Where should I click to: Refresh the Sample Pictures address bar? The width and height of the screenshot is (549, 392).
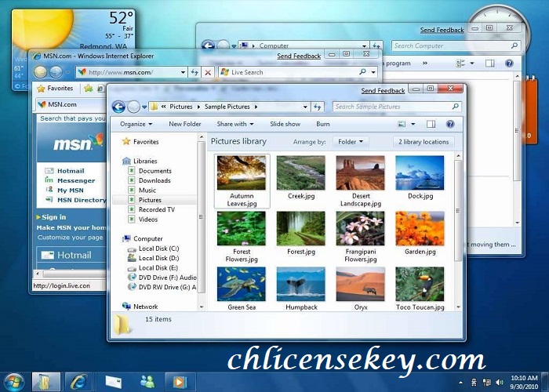(x=317, y=107)
